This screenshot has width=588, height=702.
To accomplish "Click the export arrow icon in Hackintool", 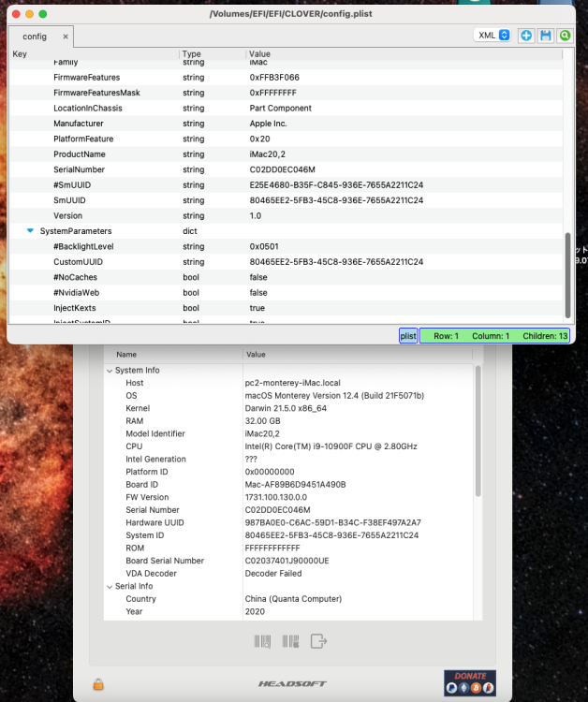I will click(318, 641).
